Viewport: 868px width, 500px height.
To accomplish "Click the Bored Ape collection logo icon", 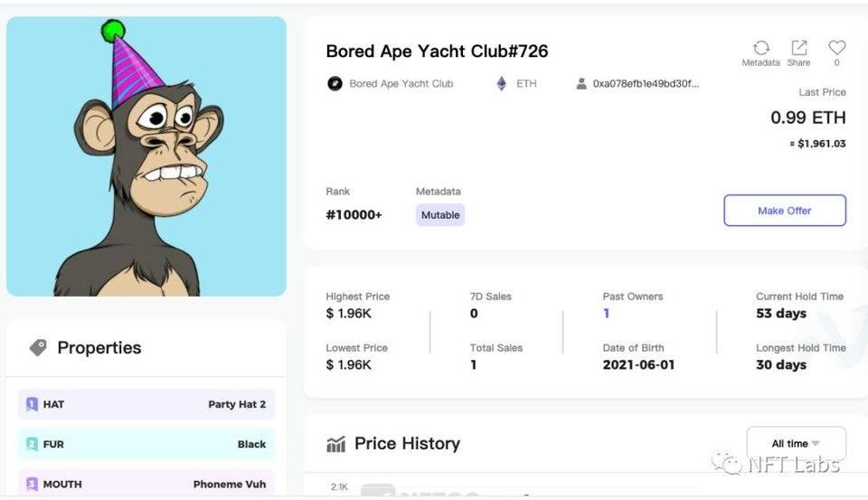I will click(335, 84).
